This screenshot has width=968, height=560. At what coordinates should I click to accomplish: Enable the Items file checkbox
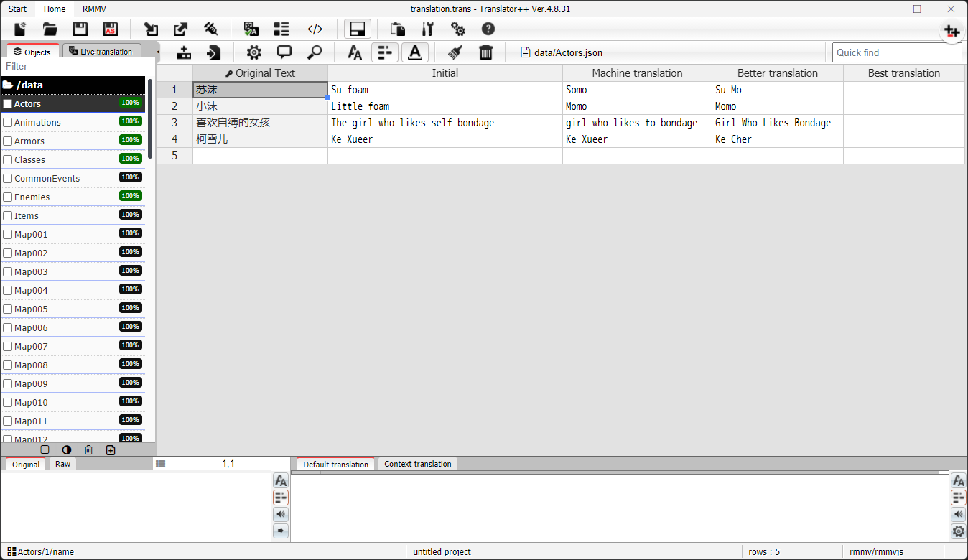(x=8, y=216)
